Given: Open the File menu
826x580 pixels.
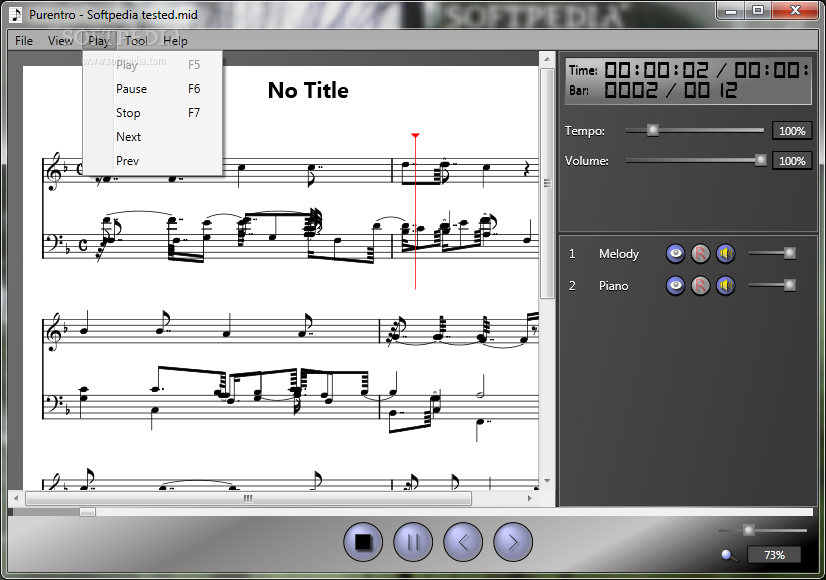Looking at the screenshot, I should (x=24, y=41).
